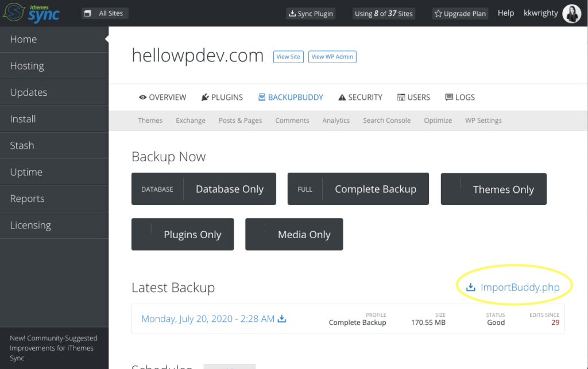Select the BackupBuddy tab
This screenshot has width=588, height=369.
click(x=291, y=98)
